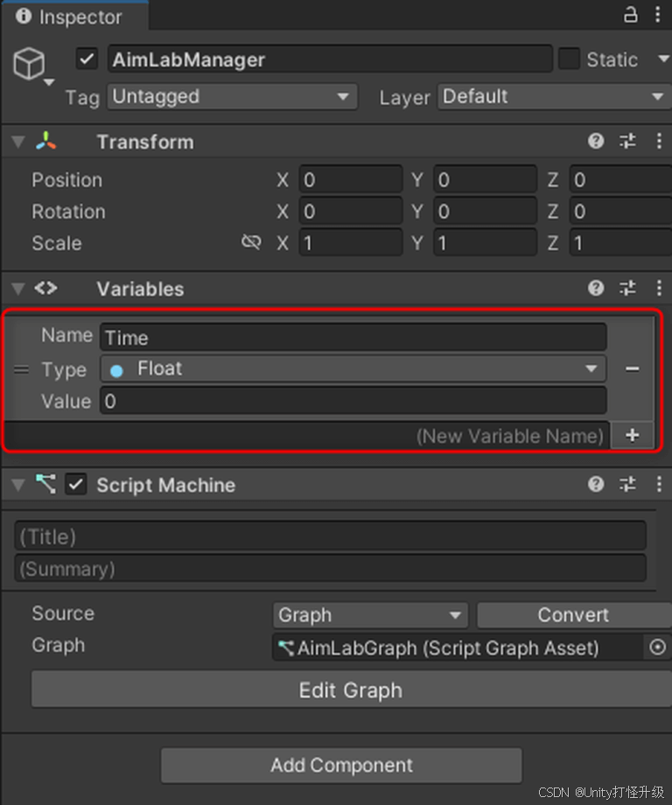The width and height of the screenshot is (672, 805).
Task: Edit the AimLabManager name field
Action: click(330, 59)
